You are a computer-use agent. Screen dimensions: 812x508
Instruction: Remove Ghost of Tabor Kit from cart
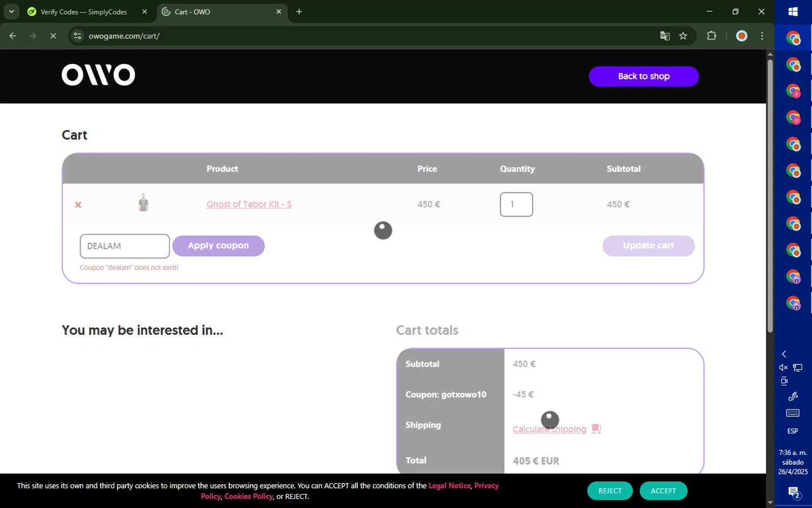click(78, 205)
